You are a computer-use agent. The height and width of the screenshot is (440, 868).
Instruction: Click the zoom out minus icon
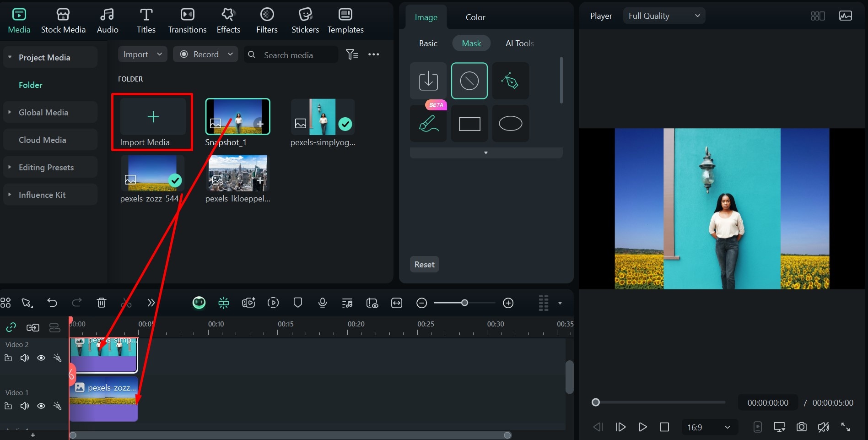(422, 303)
